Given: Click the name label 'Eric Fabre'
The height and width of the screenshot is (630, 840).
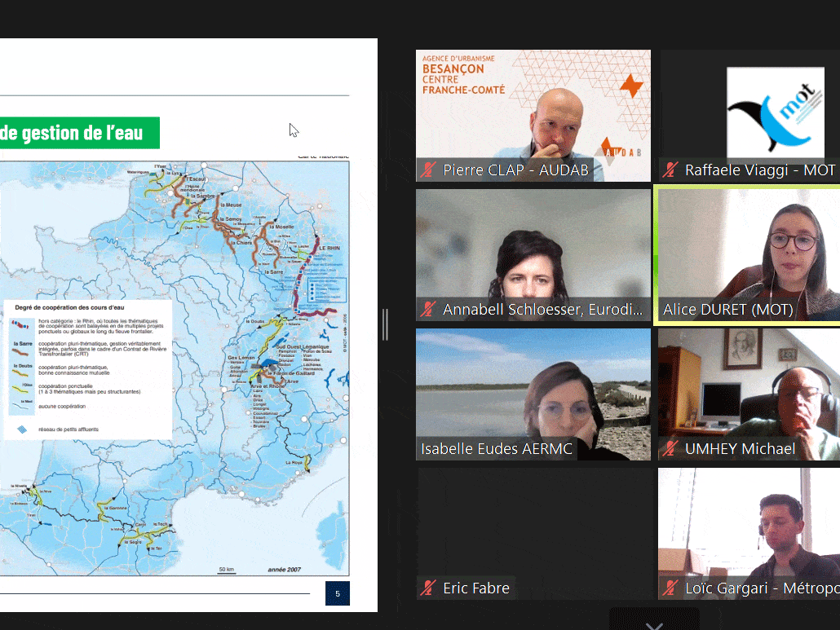Looking at the screenshot, I should [476, 588].
